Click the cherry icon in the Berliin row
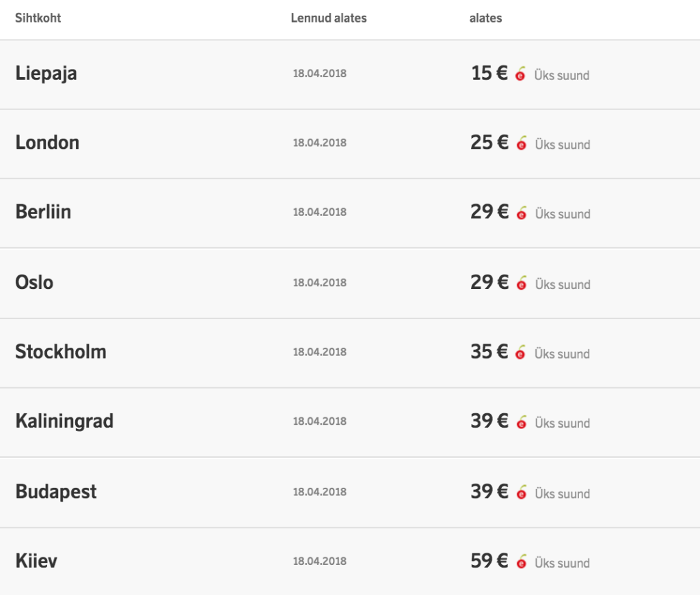This screenshot has width=700, height=595. click(x=522, y=213)
